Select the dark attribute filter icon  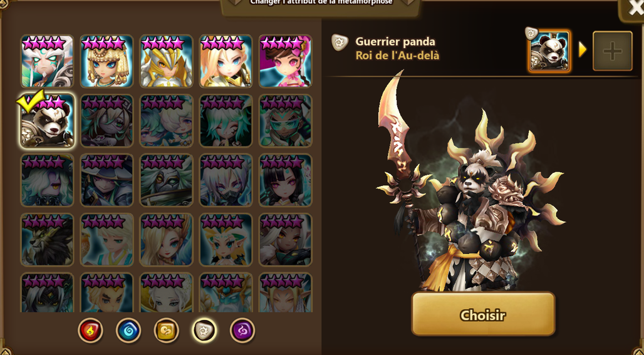(242, 330)
